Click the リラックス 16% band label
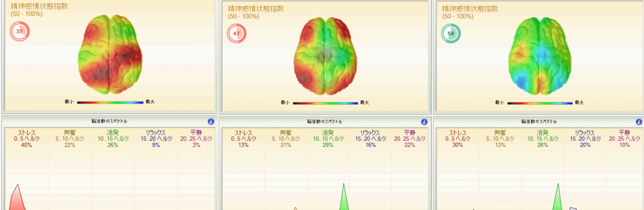This screenshot has height=210, width=644. (x=370, y=139)
